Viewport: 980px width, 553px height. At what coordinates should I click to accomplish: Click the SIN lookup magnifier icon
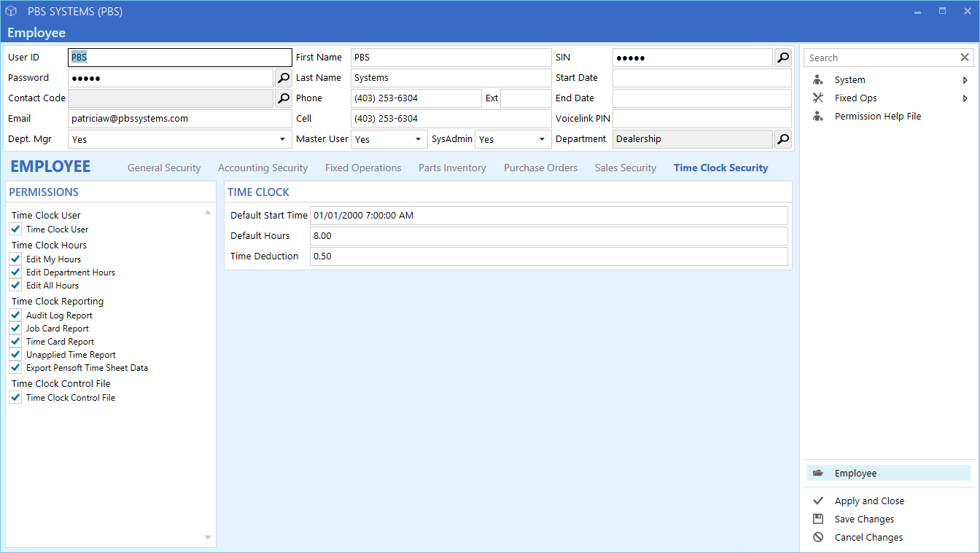[782, 58]
